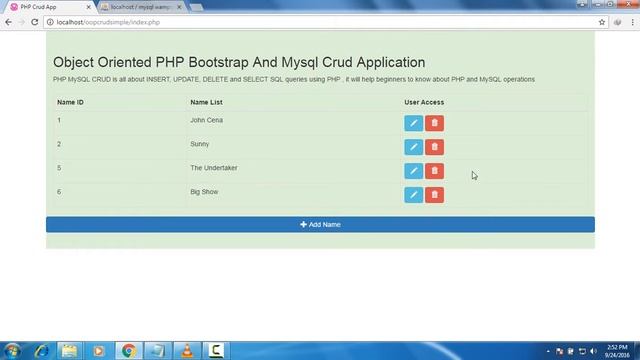Image resolution: width=640 pixels, height=360 pixels.
Task: Open the Camtasia taskbar icon
Action: [216, 351]
